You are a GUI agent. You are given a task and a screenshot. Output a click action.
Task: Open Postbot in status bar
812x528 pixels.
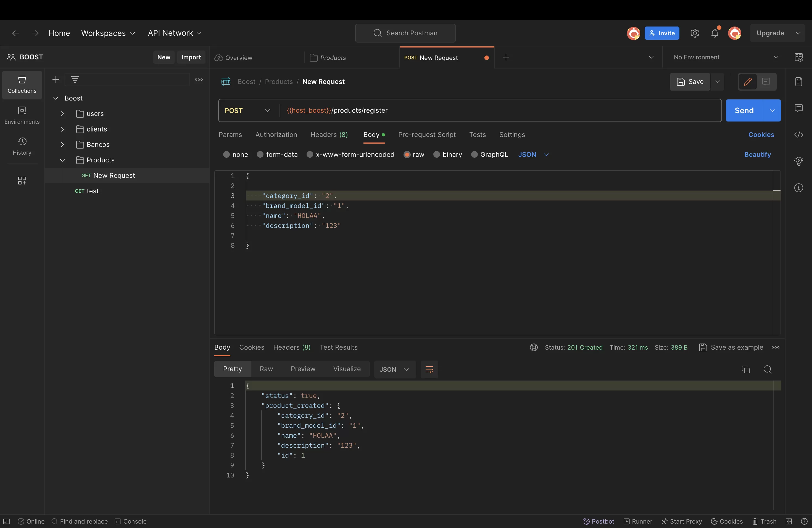point(599,521)
